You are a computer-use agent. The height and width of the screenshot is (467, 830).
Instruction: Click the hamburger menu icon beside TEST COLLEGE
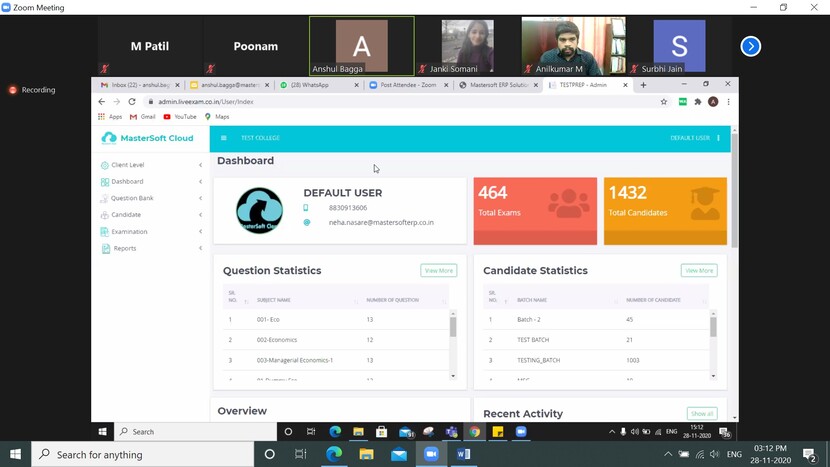tap(223, 138)
